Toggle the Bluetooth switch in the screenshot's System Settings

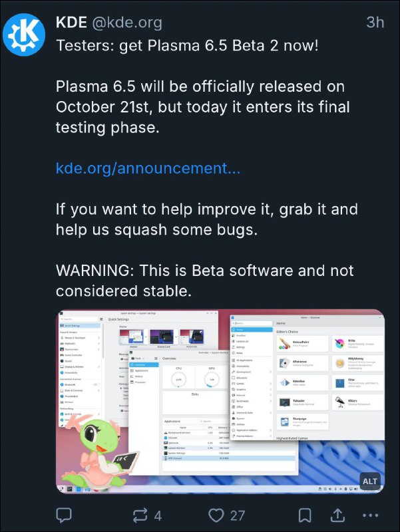pyautogui.click(x=97, y=384)
